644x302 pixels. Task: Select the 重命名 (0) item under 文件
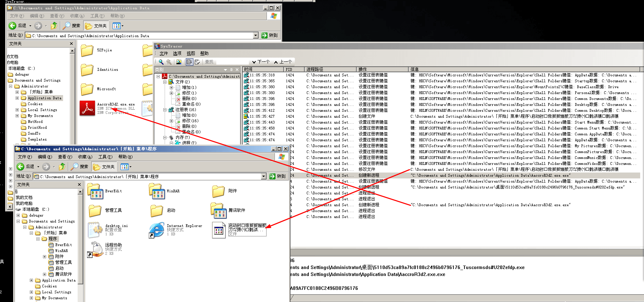[191, 104]
